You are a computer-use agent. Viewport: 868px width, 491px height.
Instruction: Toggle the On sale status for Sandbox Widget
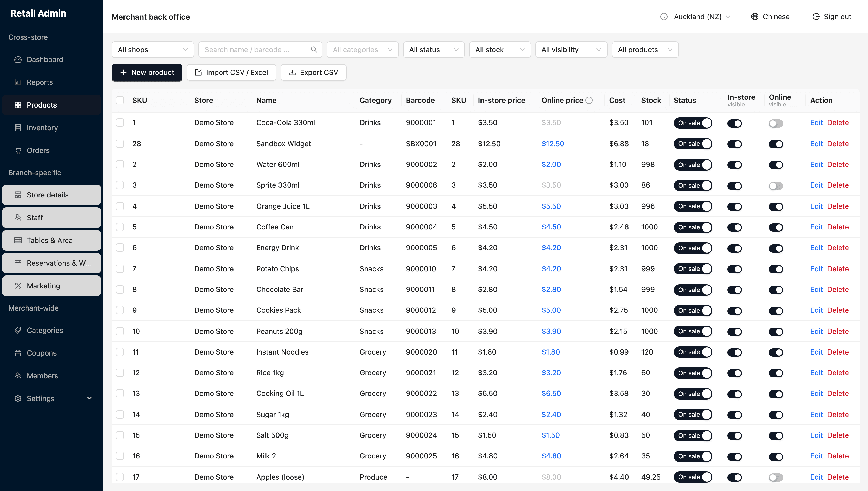[x=693, y=144]
